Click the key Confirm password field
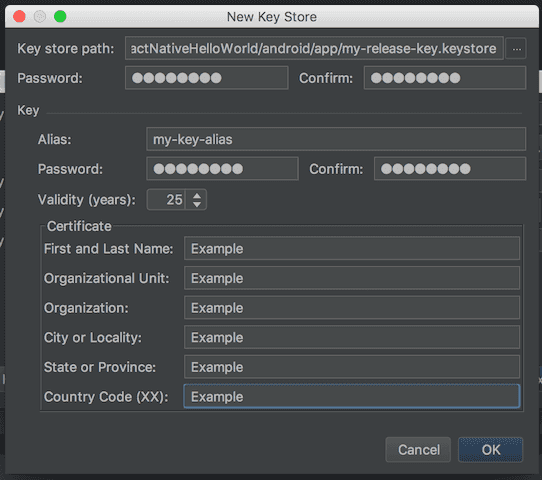 pyautogui.click(x=450, y=169)
